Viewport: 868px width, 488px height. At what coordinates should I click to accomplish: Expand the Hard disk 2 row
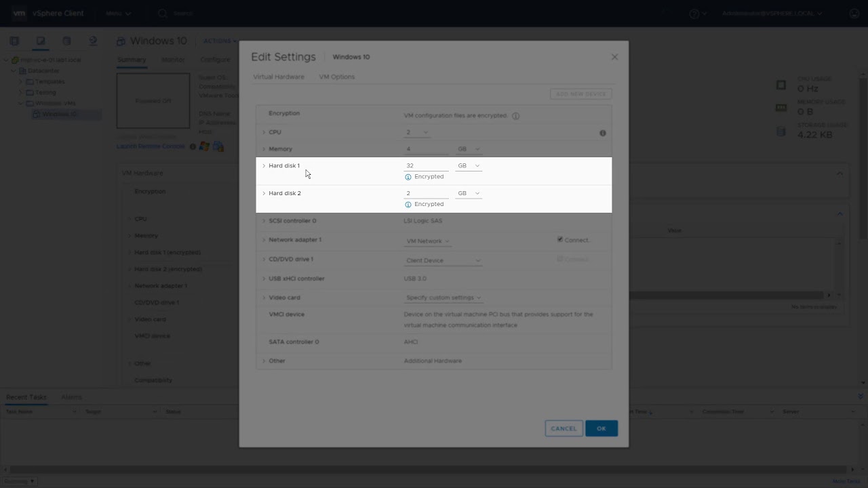(264, 193)
